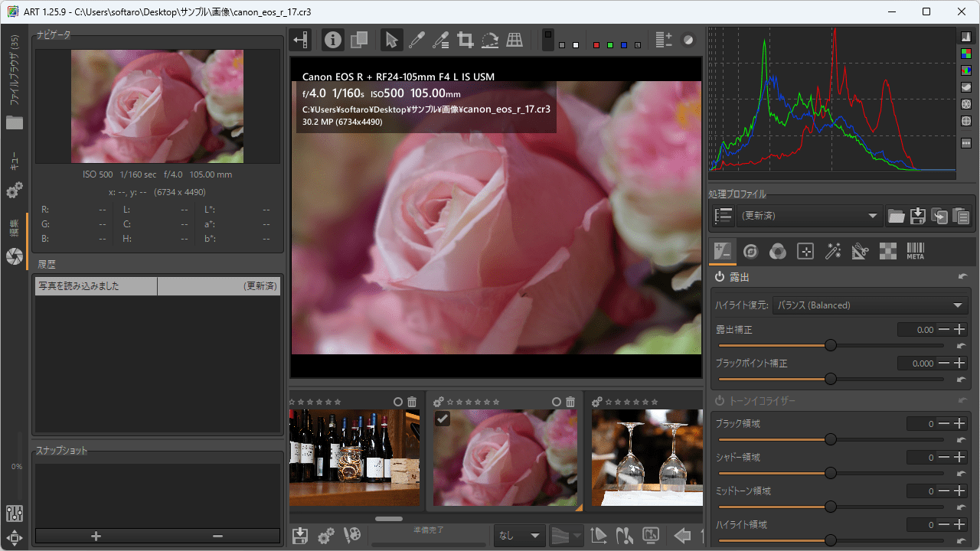Switch to the META tab
980x551 pixels.
click(x=915, y=251)
